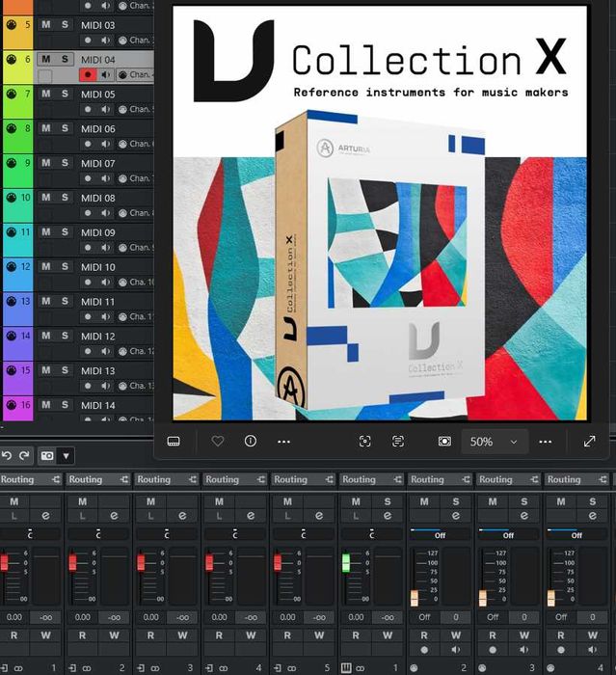This screenshot has width=616, height=675.
Task: Click the '0' value below MIDI mixer channel 3
Action: coord(524,617)
